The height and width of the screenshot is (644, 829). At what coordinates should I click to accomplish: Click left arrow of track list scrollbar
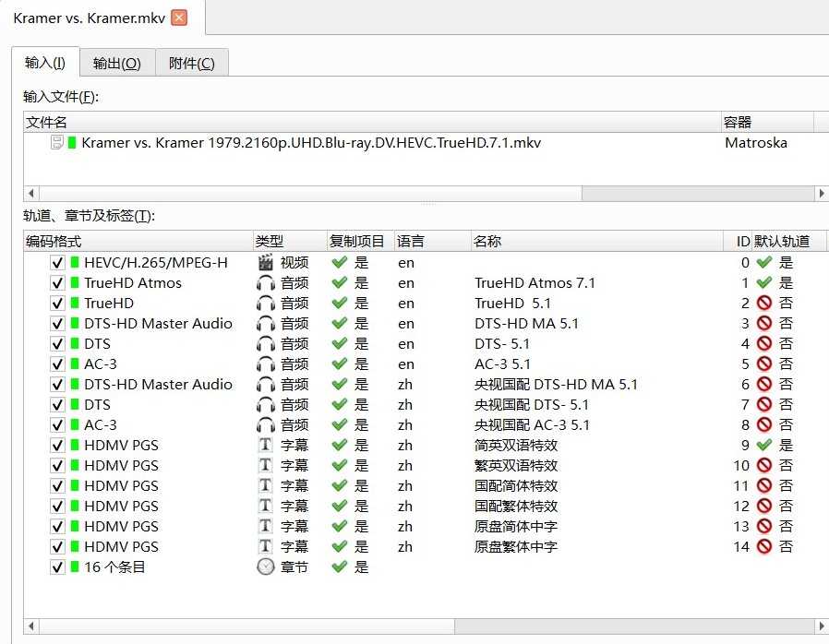[x=31, y=626]
